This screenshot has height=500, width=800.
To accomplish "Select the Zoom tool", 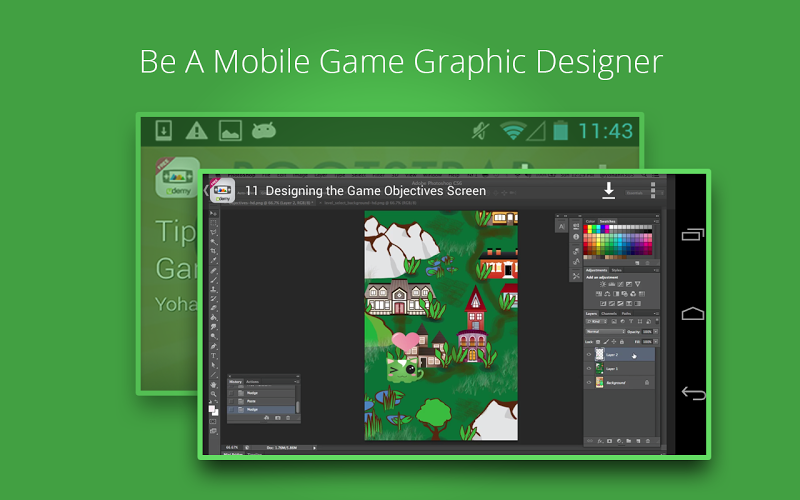I will click(213, 394).
